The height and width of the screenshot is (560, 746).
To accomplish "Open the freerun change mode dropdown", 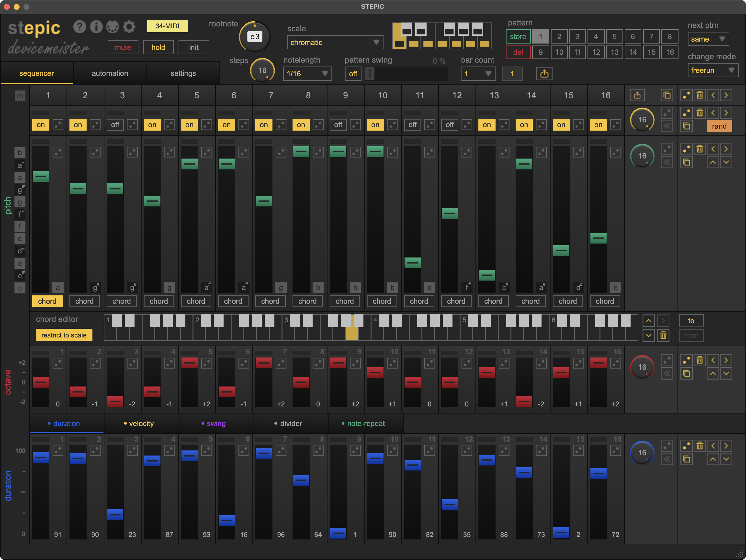I will [712, 70].
